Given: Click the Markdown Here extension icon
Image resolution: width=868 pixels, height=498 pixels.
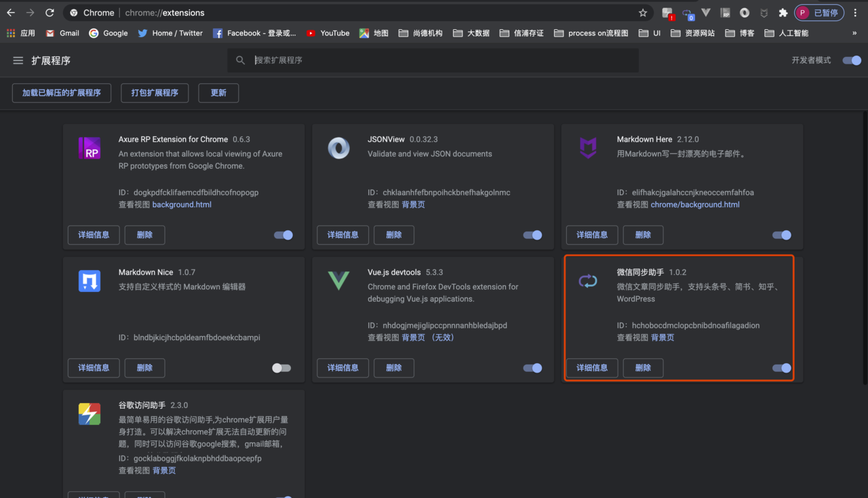Looking at the screenshot, I should click(x=588, y=148).
